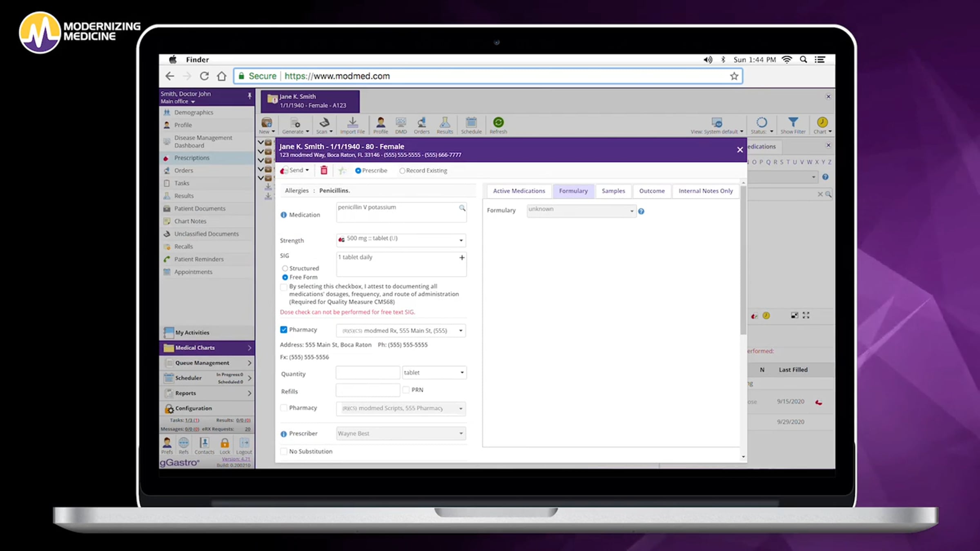This screenshot has height=551, width=980.
Task: Click the Lock icon in sidebar footer
Action: tap(225, 444)
